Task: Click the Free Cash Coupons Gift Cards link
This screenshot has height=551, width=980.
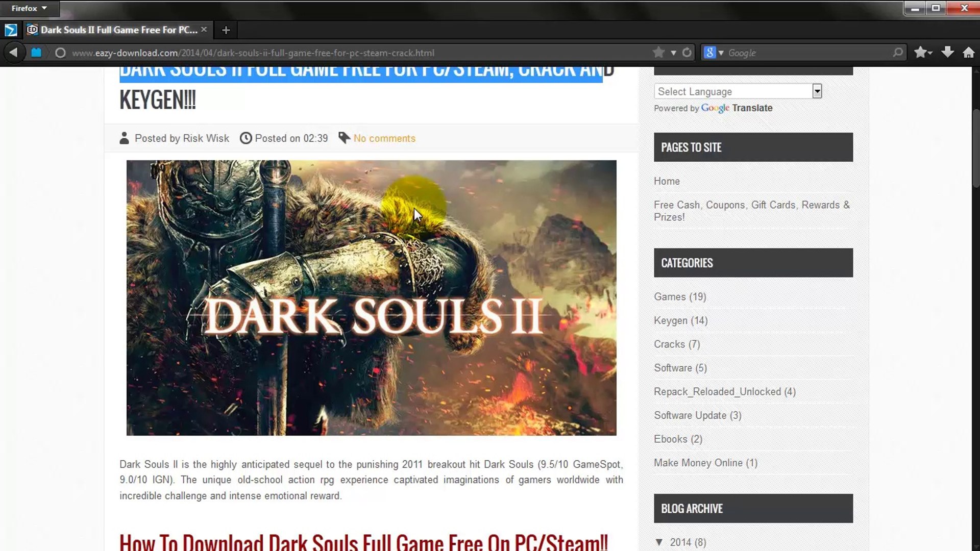Action: pos(751,211)
